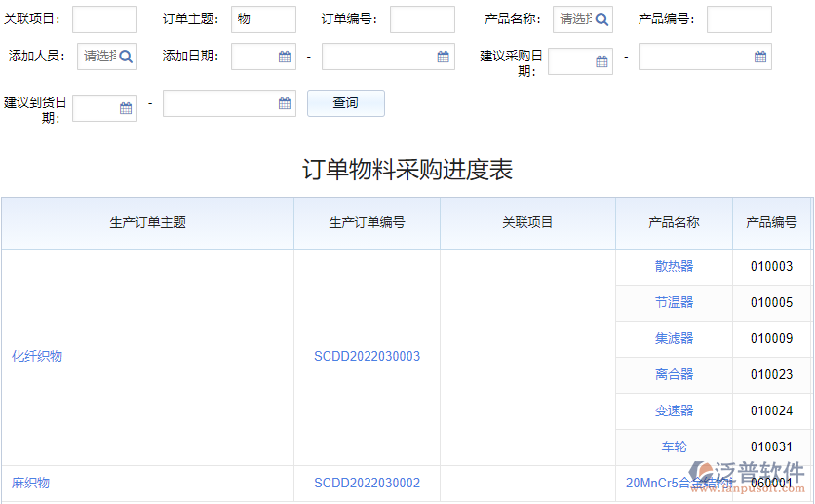Select product code 010003 cell
This screenshot has width=815, height=504.
(x=772, y=266)
